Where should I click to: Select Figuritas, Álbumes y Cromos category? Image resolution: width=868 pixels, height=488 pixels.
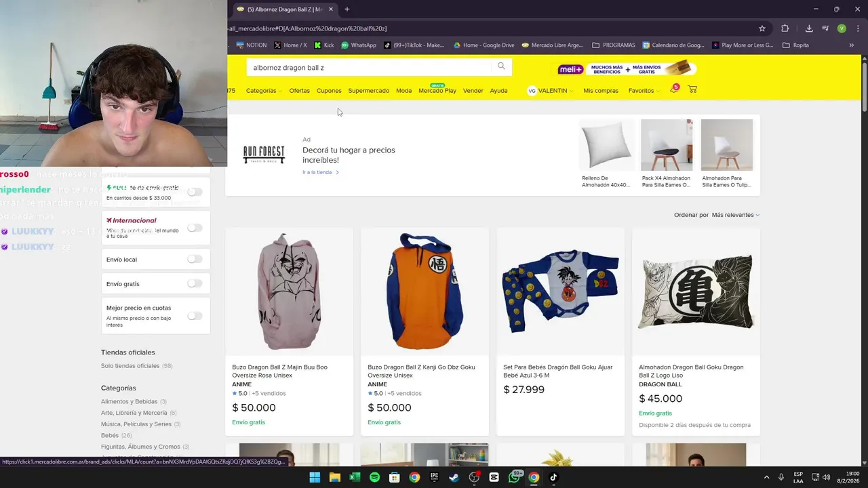click(140, 447)
